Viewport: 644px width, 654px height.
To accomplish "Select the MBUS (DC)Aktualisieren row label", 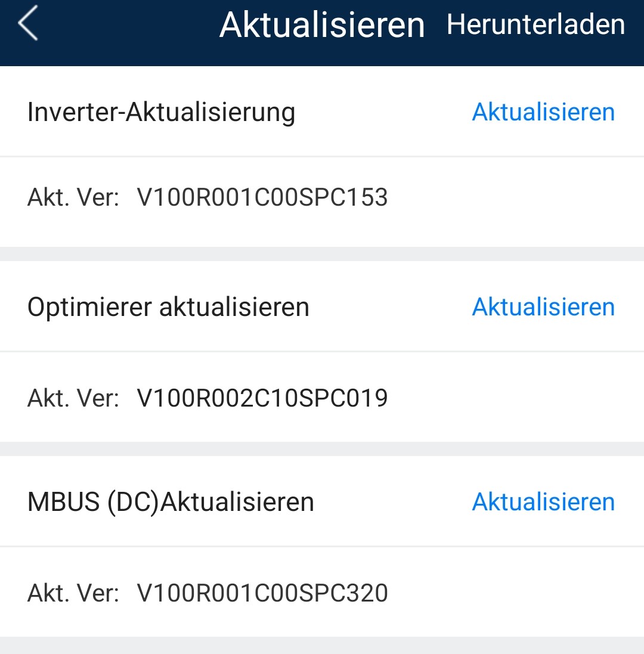I will point(171,502).
